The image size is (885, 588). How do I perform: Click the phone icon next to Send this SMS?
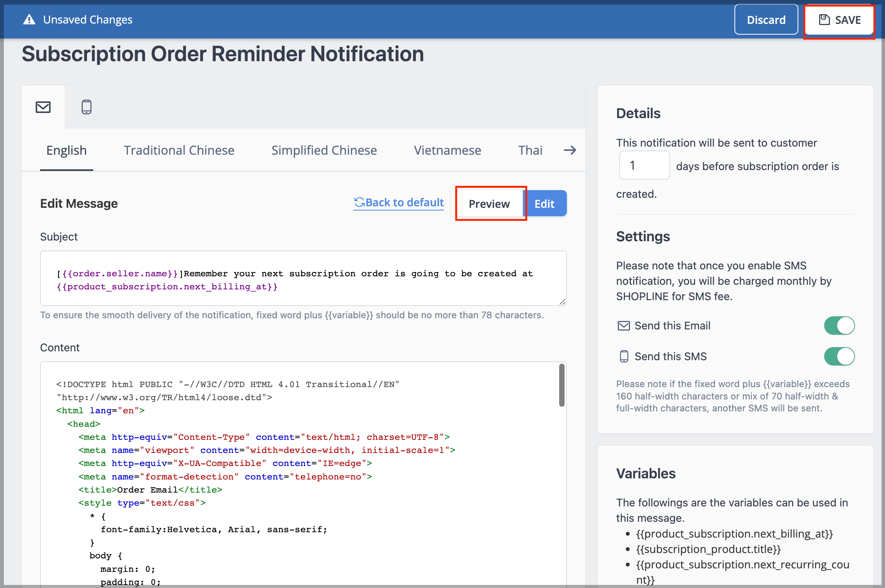(624, 356)
